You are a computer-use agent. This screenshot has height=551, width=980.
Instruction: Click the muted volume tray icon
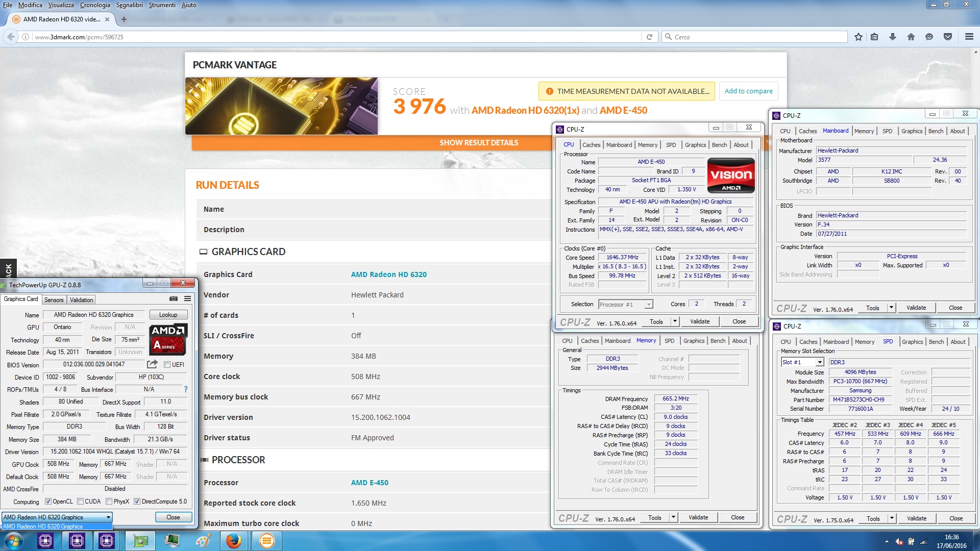[899, 542]
